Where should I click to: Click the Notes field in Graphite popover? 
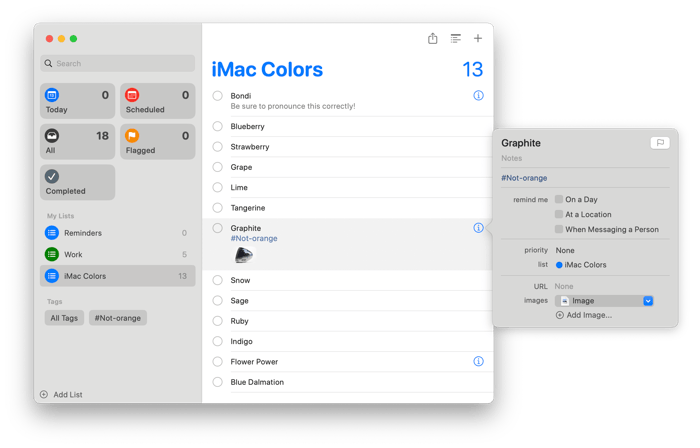click(585, 158)
